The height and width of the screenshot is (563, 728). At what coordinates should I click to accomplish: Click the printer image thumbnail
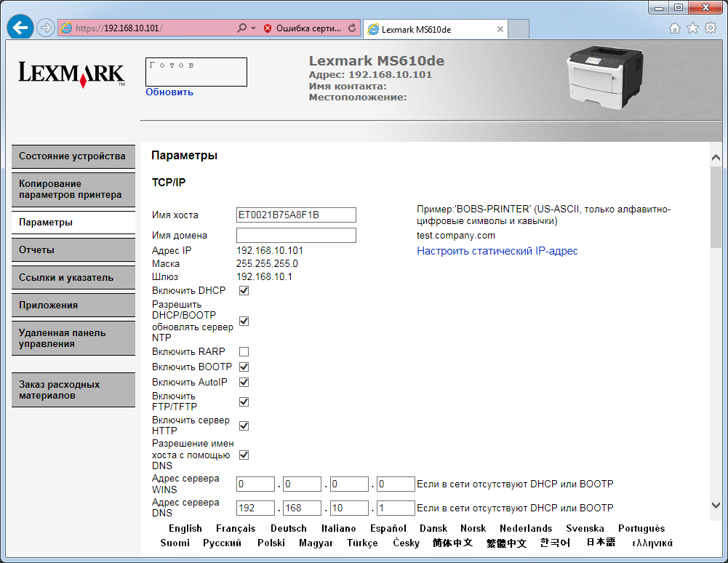605,76
